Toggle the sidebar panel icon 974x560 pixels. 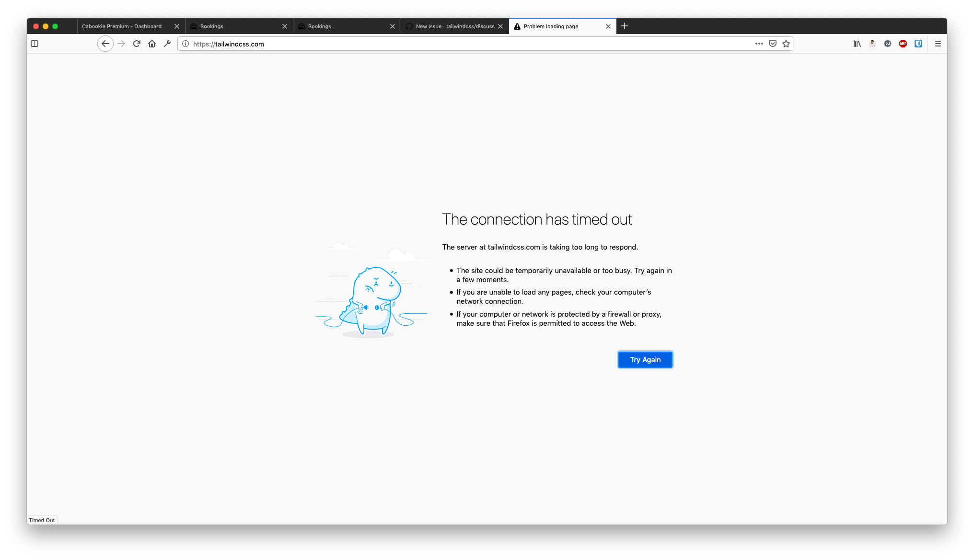[35, 44]
